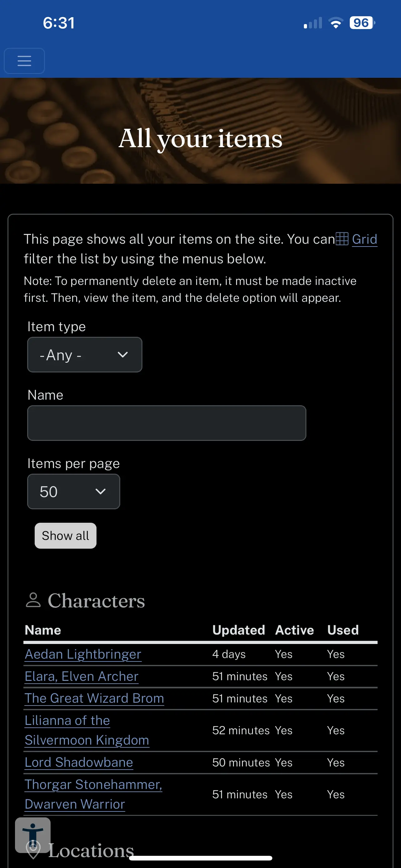The width and height of the screenshot is (401, 868).
Task: Open the Items per page dropdown
Action: click(x=73, y=491)
